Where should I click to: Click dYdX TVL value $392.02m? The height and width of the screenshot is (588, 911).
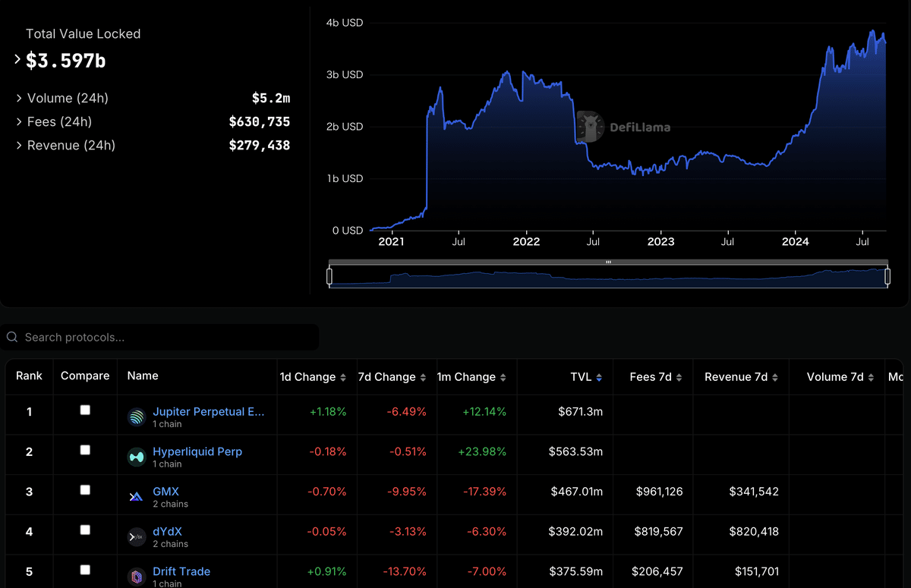click(x=577, y=531)
